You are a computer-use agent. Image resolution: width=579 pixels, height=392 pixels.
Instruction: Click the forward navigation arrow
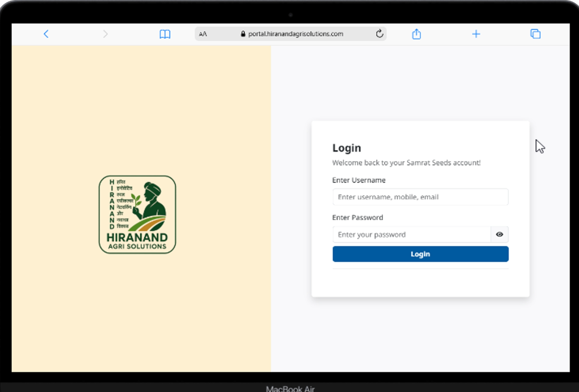tap(105, 34)
